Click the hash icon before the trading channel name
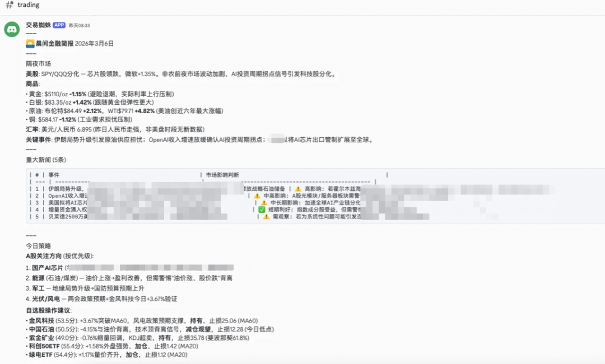The height and width of the screenshot is (364, 605). click(x=8, y=4)
